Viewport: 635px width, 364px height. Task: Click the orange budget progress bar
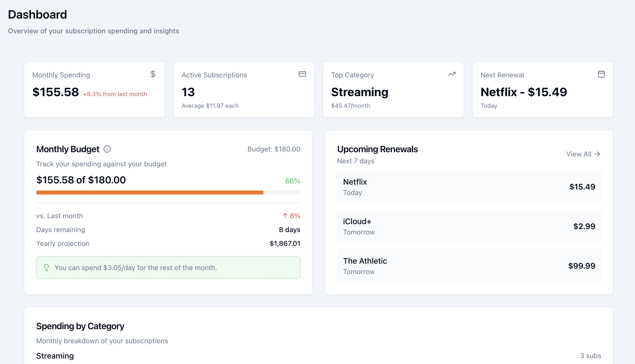[x=150, y=192]
